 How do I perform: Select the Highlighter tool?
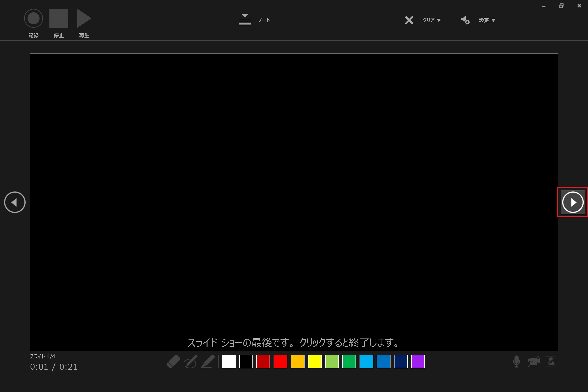208,361
